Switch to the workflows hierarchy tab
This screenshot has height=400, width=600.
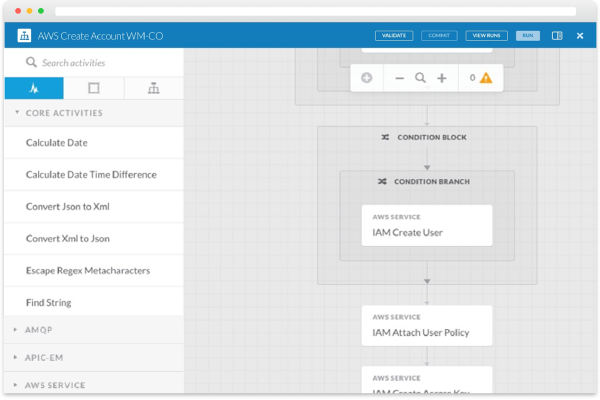point(154,88)
